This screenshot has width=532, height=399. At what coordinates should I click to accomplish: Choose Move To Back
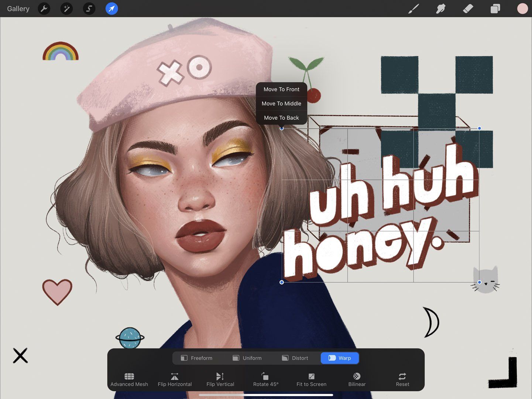pyautogui.click(x=281, y=117)
